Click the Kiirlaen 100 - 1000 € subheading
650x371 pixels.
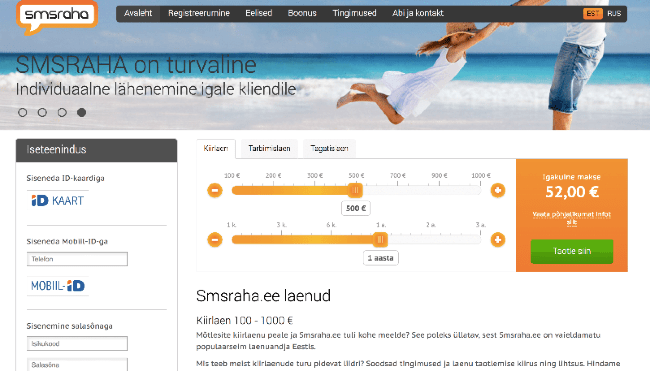coord(245,320)
